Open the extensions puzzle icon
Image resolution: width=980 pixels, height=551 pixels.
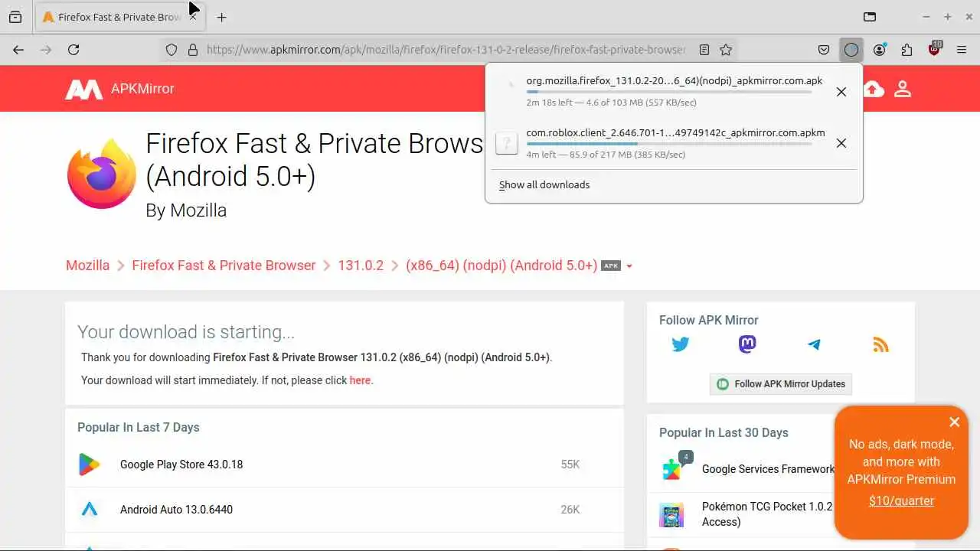(906, 50)
